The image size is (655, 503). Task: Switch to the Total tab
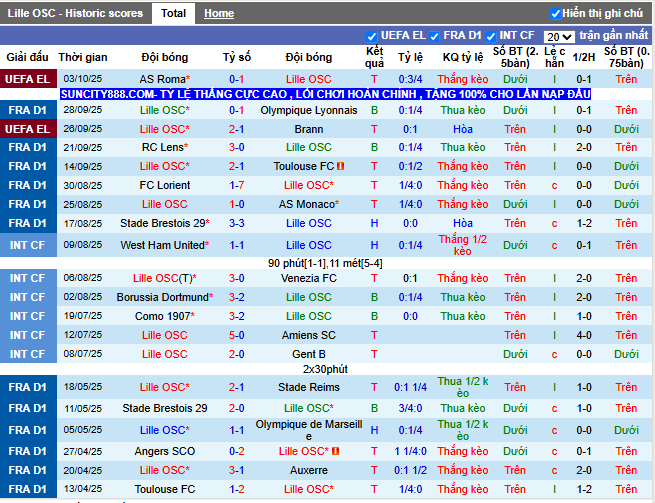pyautogui.click(x=173, y=13)
